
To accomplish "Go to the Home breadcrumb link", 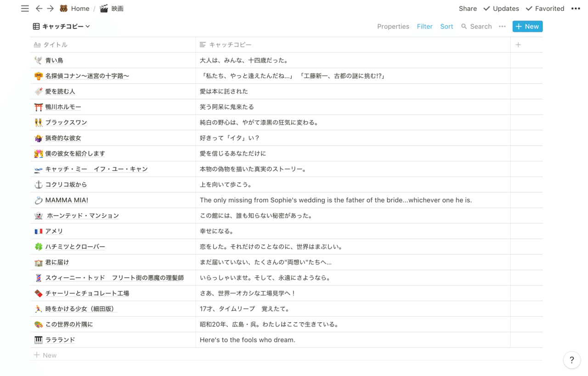I will 80,8.
